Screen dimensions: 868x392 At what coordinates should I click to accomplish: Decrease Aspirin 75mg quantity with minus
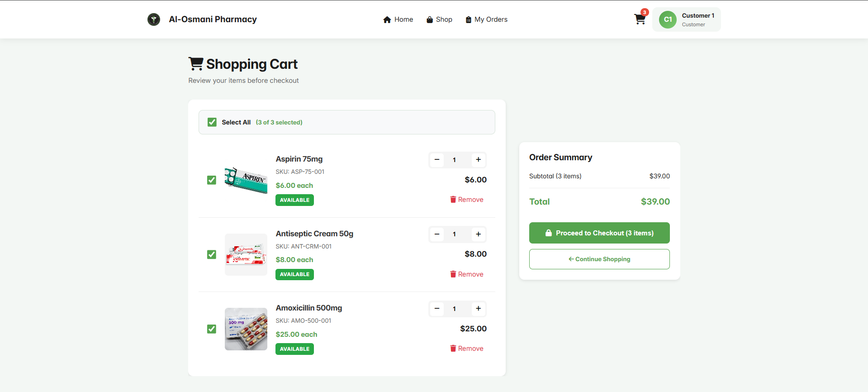point(437,160)
